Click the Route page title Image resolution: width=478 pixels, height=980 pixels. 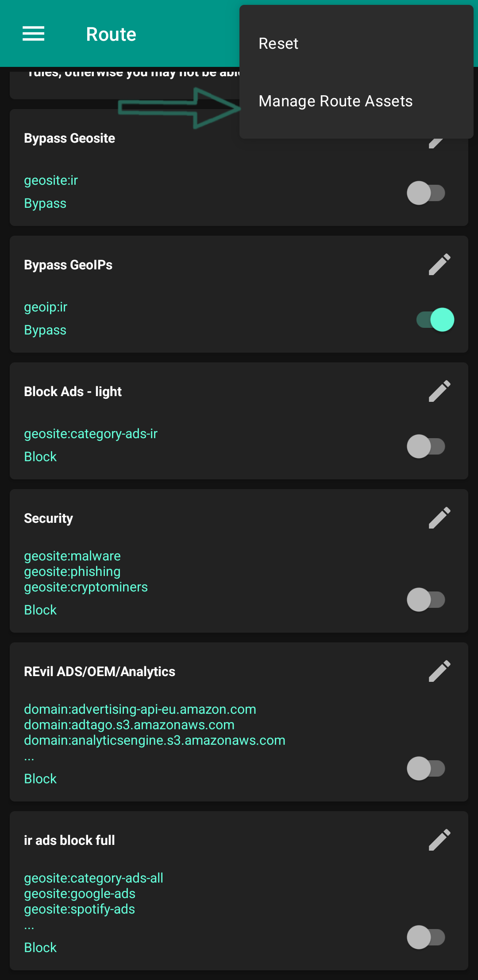(111, 34)
